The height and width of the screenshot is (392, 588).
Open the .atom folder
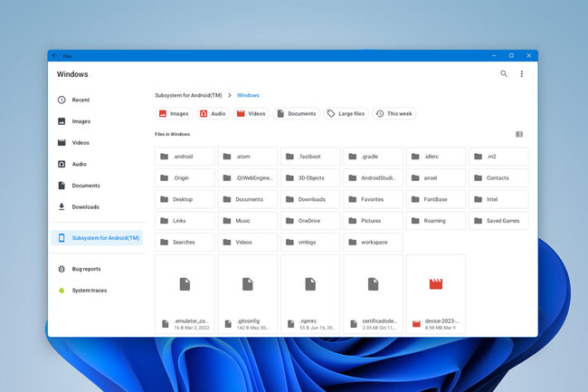pyautogui.click(x=248, y=157)
